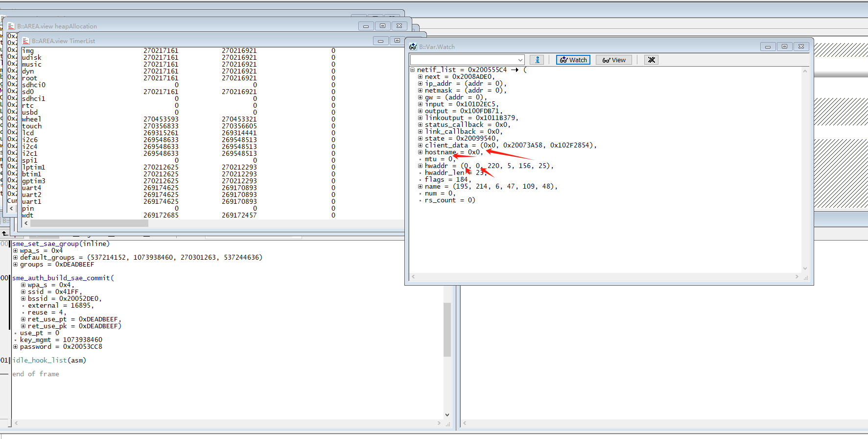
Task: Click the delete X icon in Var.Watch toolbar
Action: point(651,60)
